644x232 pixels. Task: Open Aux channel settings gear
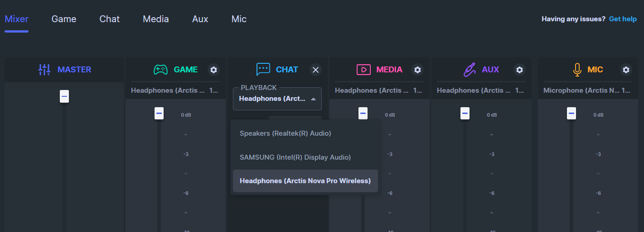(x=520, y=70)
